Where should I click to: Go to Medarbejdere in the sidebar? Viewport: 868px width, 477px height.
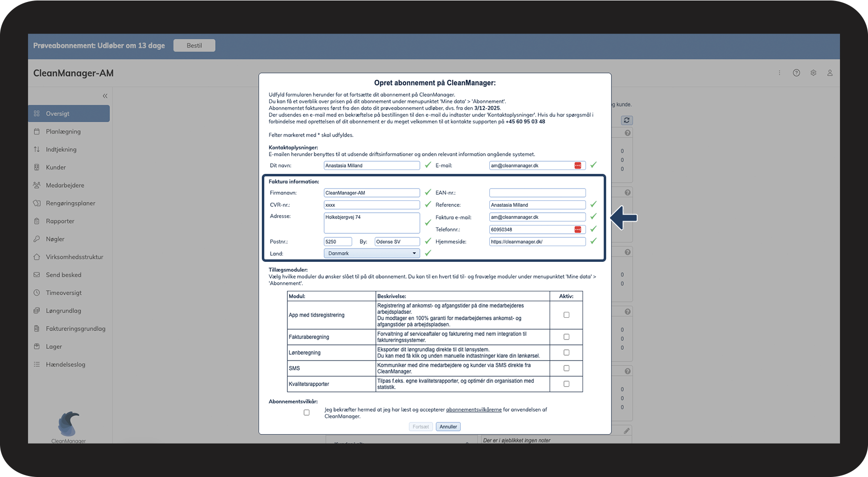[65, 185]
